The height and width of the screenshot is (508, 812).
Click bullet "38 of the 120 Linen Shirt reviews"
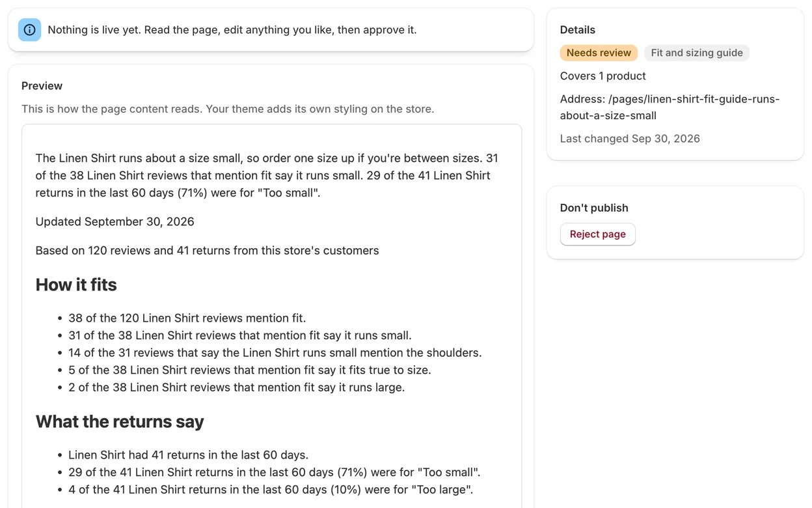pyautogui.click(x=187, y=318)
